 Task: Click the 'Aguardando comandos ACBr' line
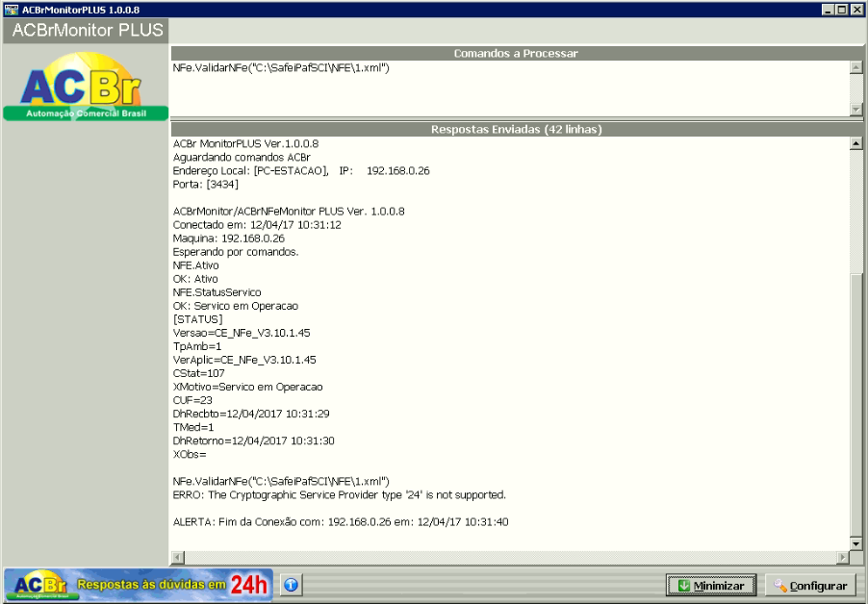242,157
